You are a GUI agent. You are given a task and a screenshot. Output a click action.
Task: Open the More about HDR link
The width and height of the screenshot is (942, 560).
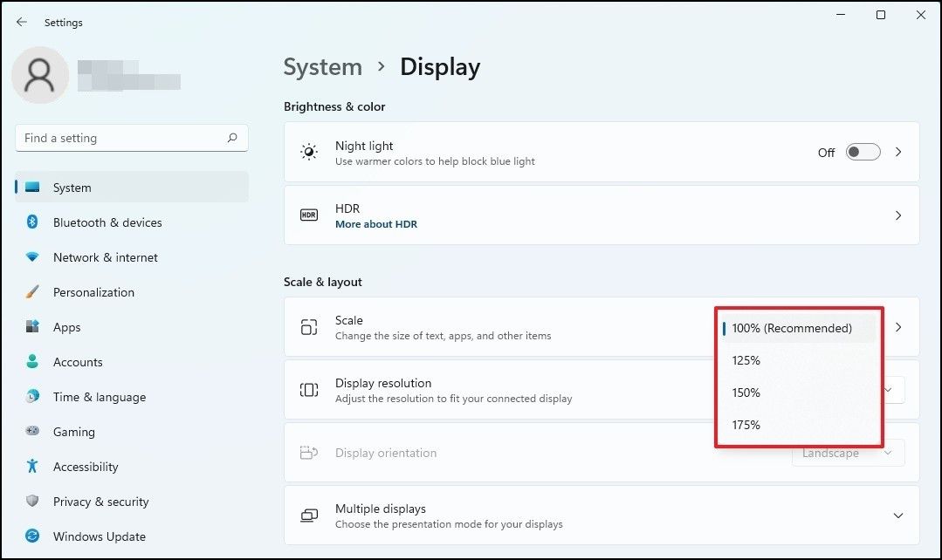[x=376, y=224]
